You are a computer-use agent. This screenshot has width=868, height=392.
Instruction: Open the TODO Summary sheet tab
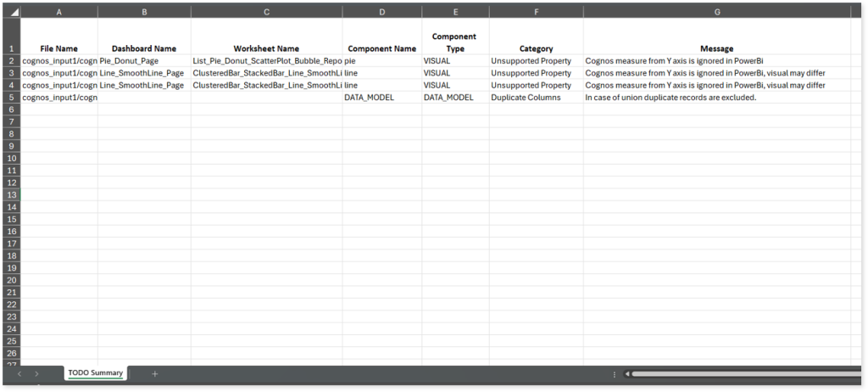click(x=95, y=373)
